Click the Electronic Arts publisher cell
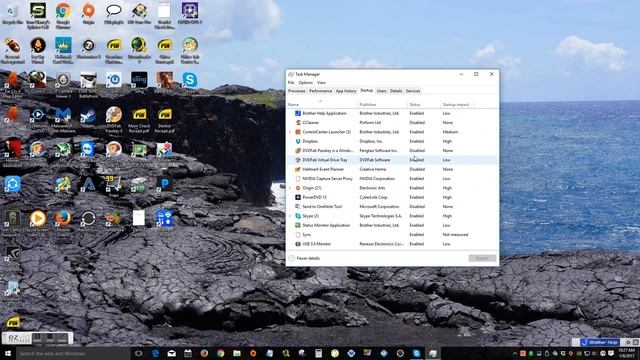 (372, 188)
